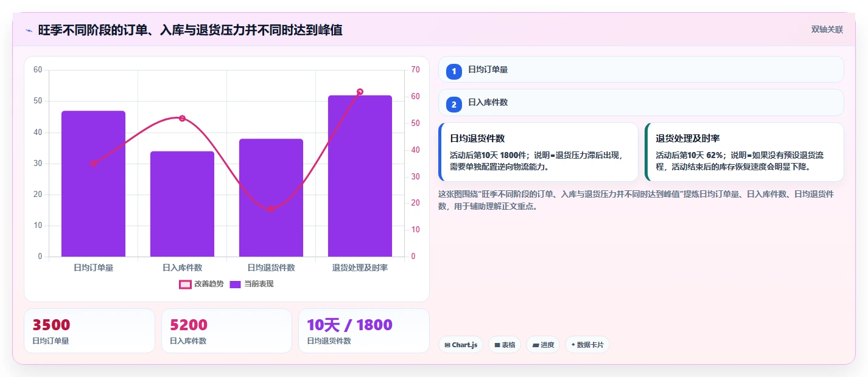Click the left axis value 60
This screenshot has width=868, height=377.
[38, 70]
